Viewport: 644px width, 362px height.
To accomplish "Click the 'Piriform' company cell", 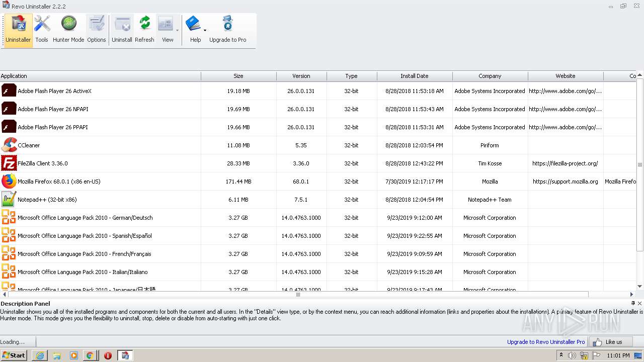I will (x=490, y=145).
